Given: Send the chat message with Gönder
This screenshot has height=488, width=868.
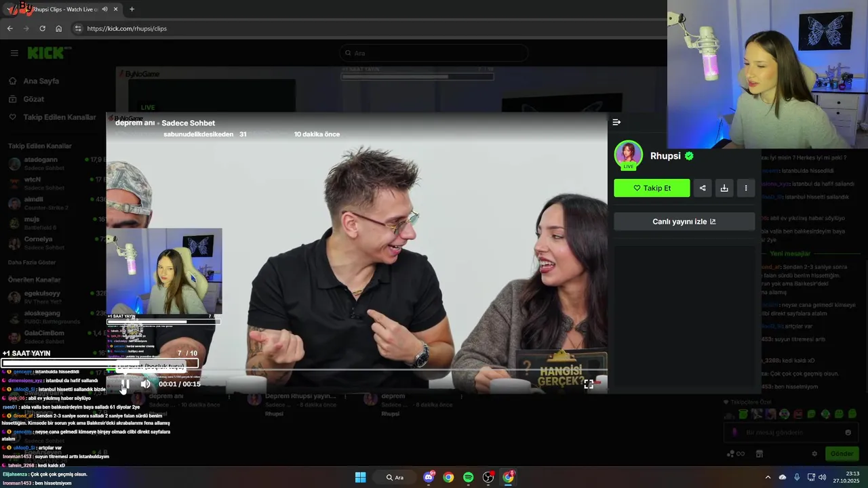Looking at the screenshot, I should coord(842,453).
